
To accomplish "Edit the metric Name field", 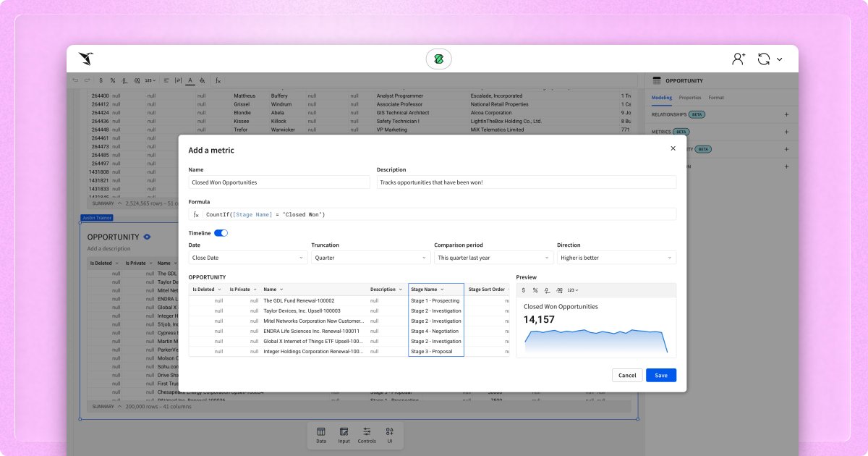I will pyautogui.click(x=279, y=182).
